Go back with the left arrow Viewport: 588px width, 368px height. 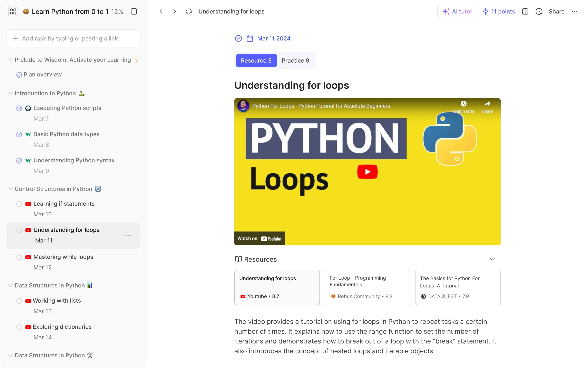point(161,11)
